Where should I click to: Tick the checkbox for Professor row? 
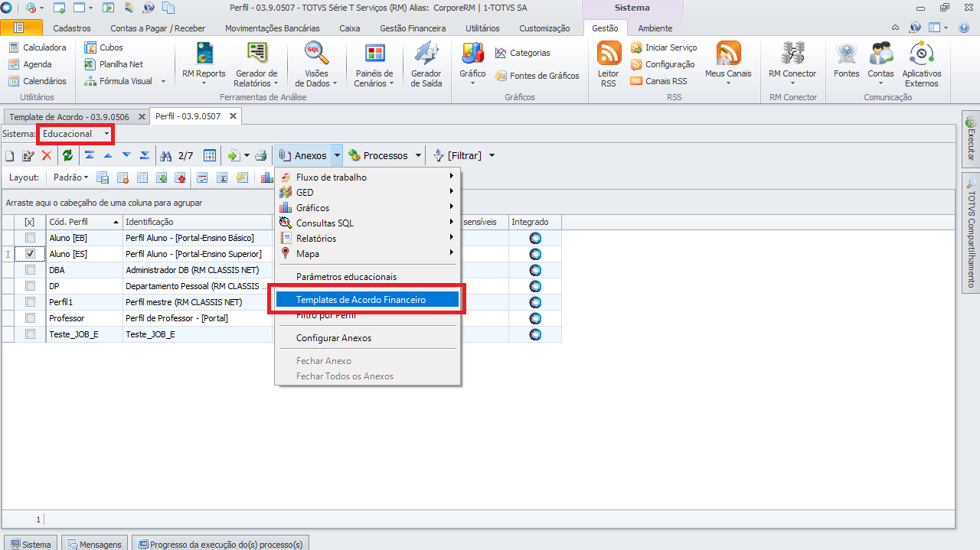(30, 318)
